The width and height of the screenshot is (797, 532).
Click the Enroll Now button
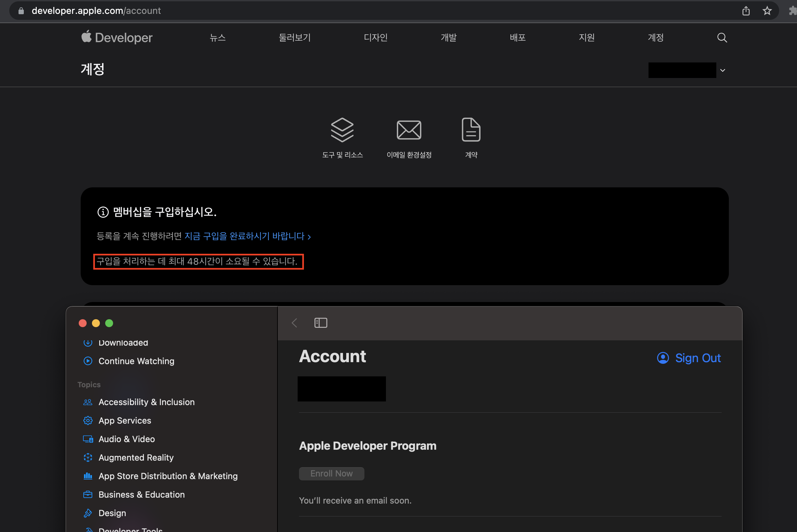click(331, 474)
